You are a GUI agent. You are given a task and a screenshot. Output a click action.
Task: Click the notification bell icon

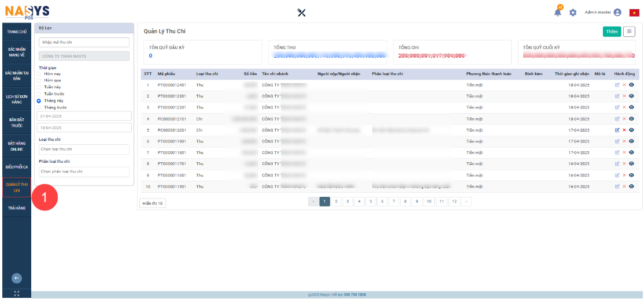(x=558, y=13)
